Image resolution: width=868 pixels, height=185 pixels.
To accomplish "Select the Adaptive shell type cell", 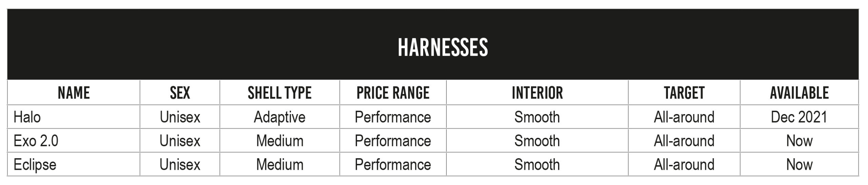I will 279,117.
